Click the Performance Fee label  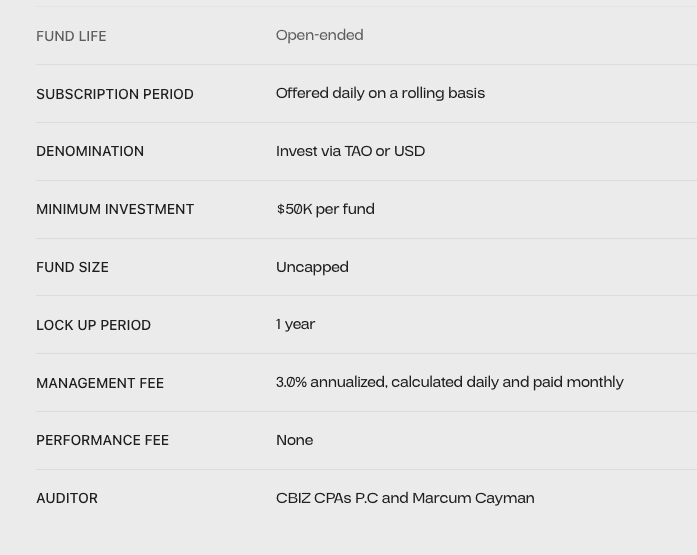102,440
